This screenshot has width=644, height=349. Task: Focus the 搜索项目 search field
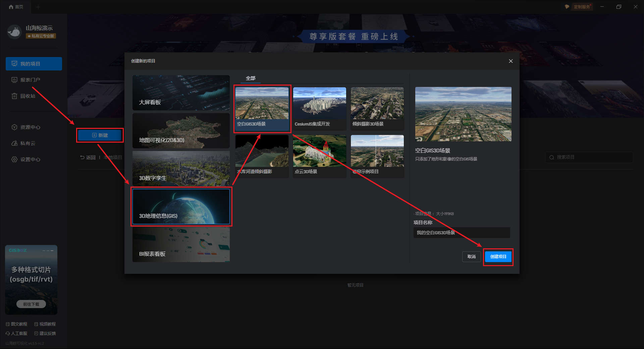coord(589,157)
